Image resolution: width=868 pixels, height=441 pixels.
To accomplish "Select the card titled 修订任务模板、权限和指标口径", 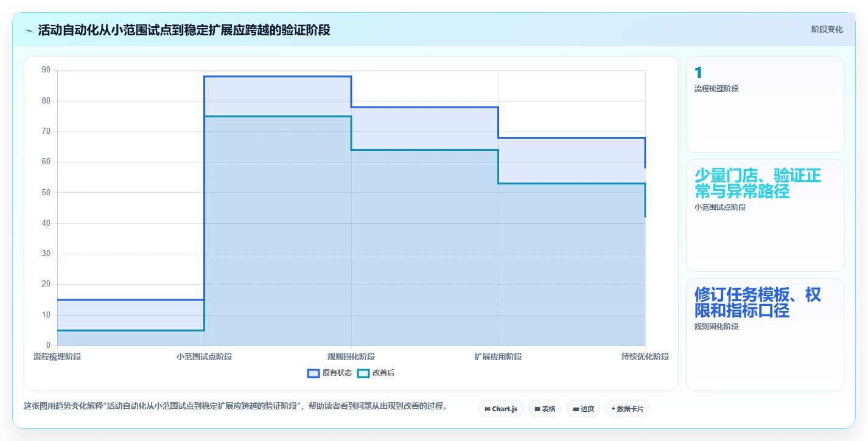I will (765, 335).
